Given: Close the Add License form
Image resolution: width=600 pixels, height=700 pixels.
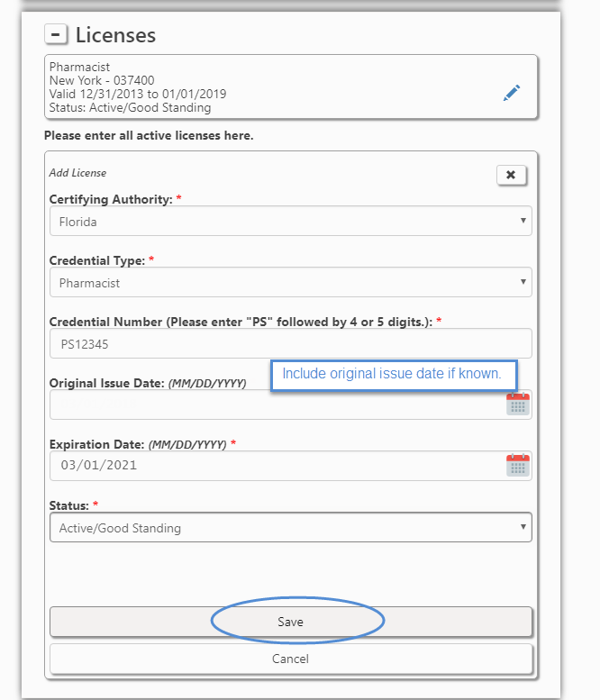Looking at the screenshot, I should (511, 175).
